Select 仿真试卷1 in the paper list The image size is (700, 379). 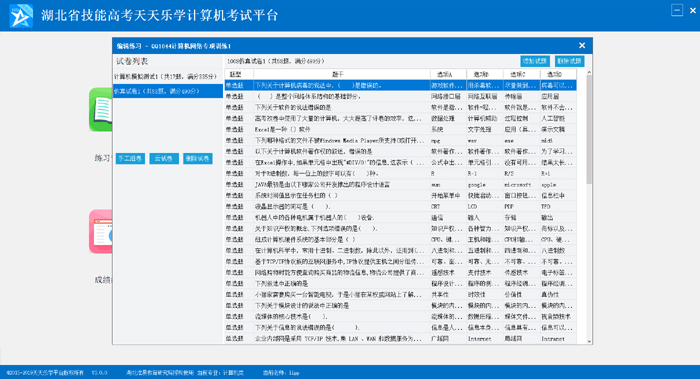[167, 91]
